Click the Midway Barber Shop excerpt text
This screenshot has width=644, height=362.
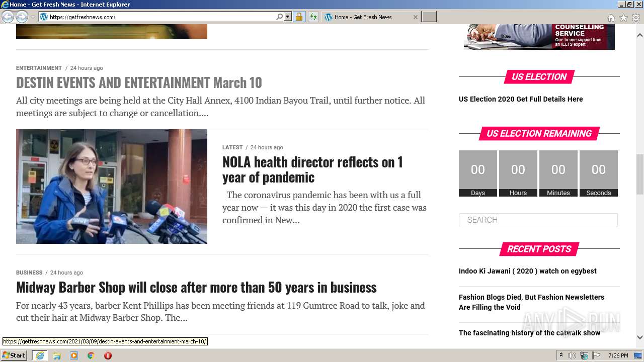click(220, 311)
